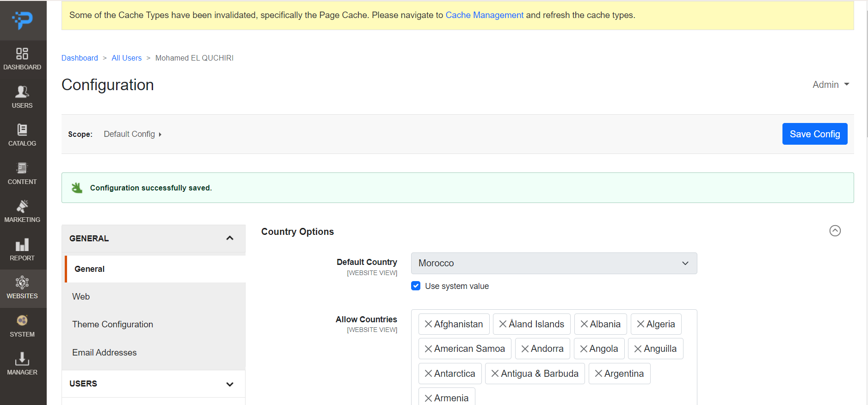This screenshot has width=868, height=405.
Task: Remove American Samoa from allowed countries
Action: 428,349
